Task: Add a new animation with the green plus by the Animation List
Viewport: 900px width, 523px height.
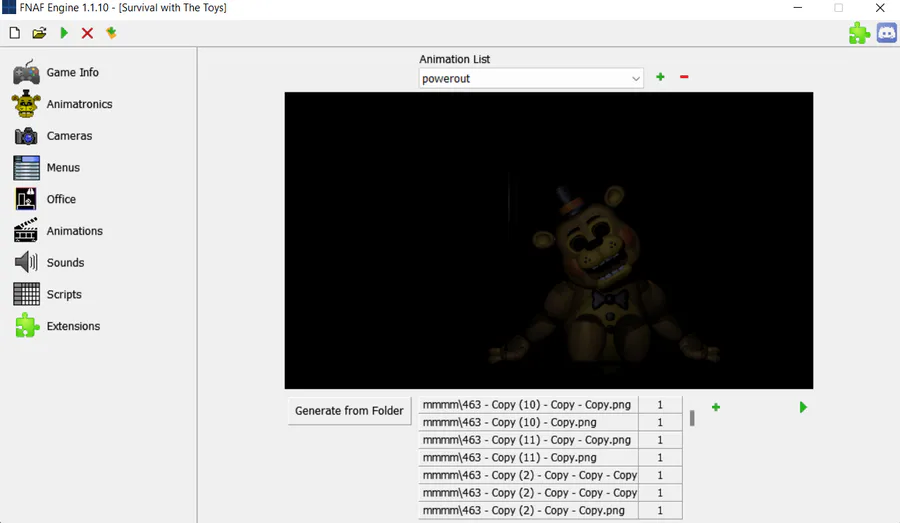Action: [x=660, y=77]
